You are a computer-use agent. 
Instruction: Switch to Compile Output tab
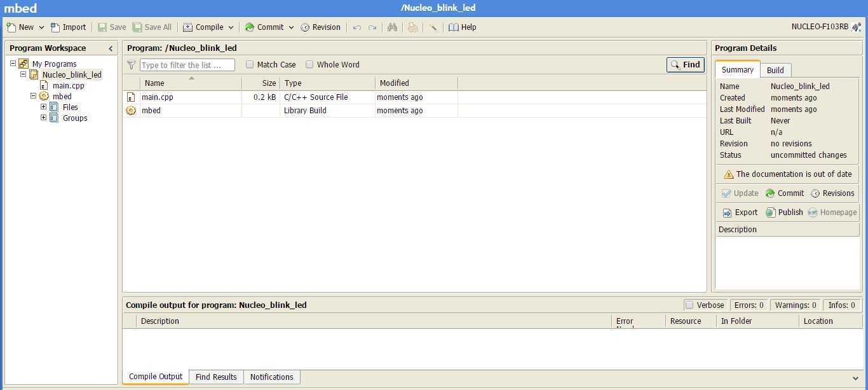(156, 377)
